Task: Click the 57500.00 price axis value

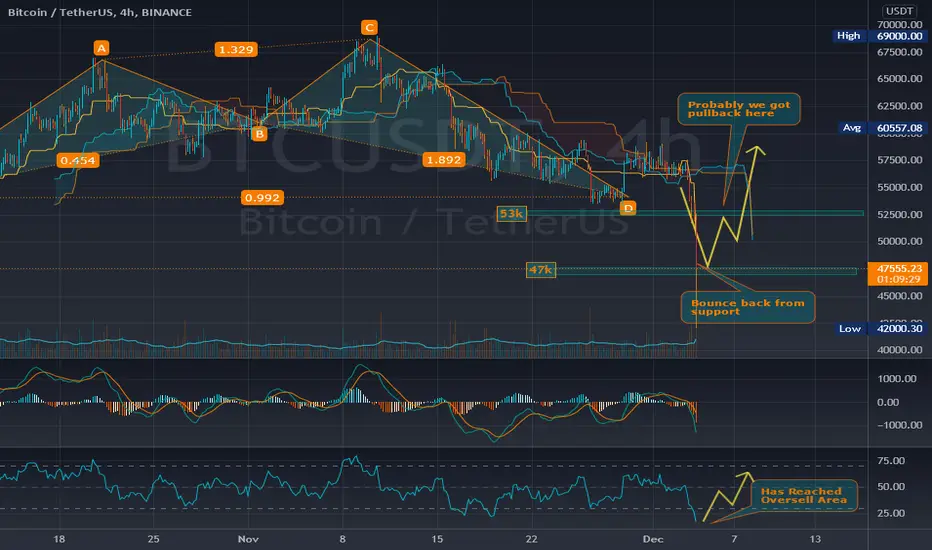Action: click(899, 160)
